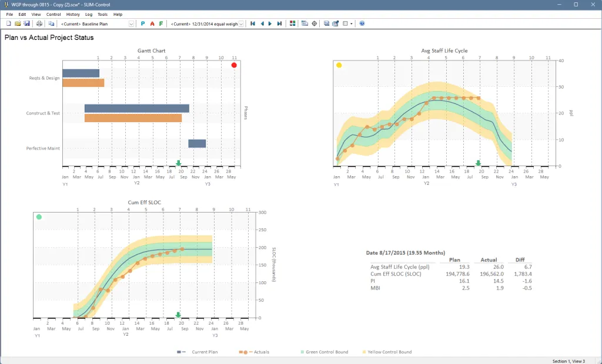Click the Actual value 196,562.0
The image size is (602, 364).
492,274
